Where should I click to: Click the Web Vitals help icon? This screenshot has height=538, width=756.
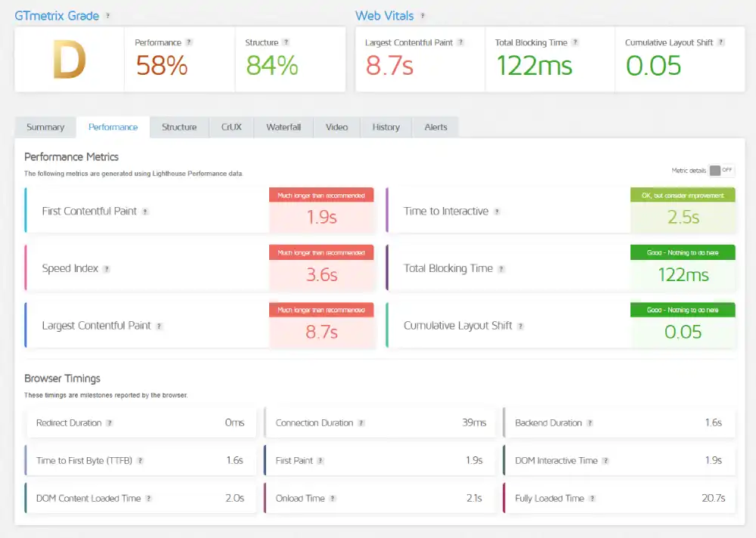[420, 15]
